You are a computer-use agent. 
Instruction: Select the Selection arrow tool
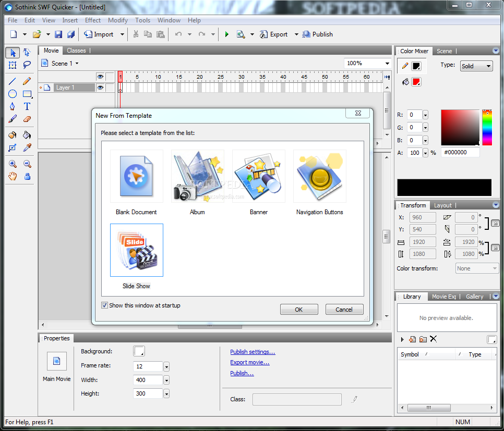pos(13,53)
